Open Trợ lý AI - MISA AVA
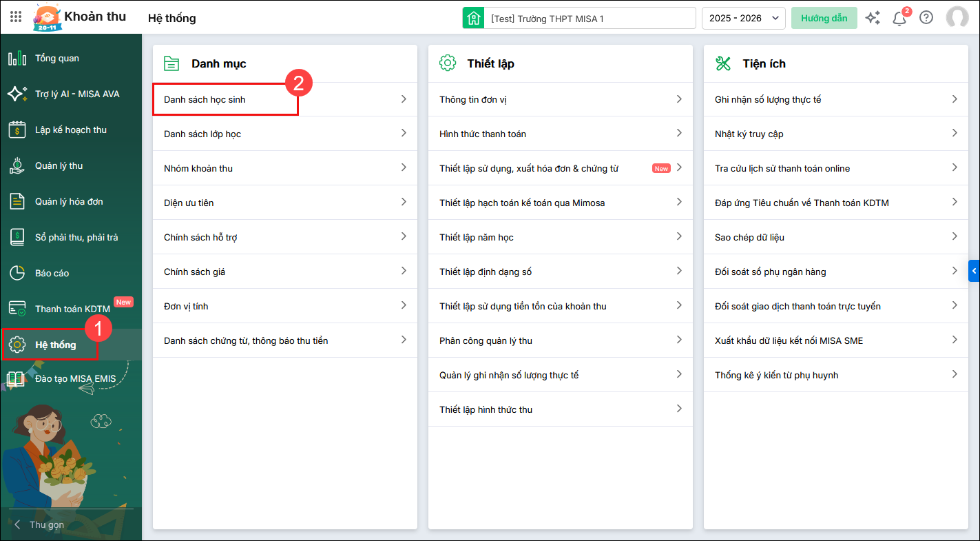The height and width of the screenshot is (541, 980). (x=76, y=94)
